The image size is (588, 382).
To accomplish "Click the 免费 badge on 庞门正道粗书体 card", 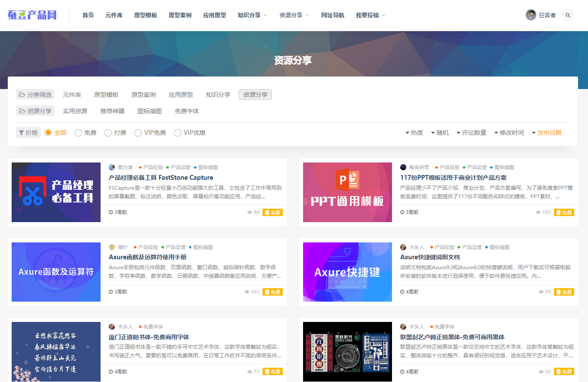I will [272, 372].
